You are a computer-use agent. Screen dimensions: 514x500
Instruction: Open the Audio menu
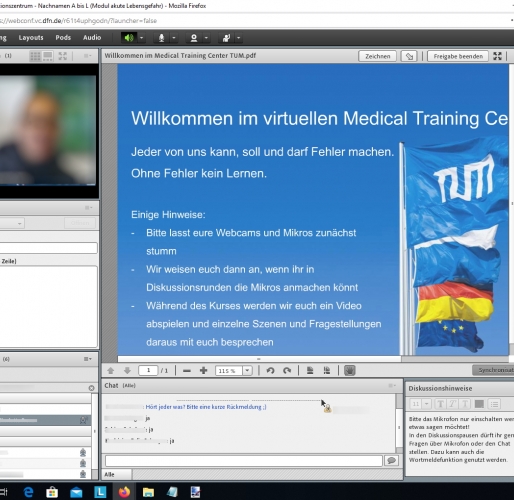(x=92, y=38)
